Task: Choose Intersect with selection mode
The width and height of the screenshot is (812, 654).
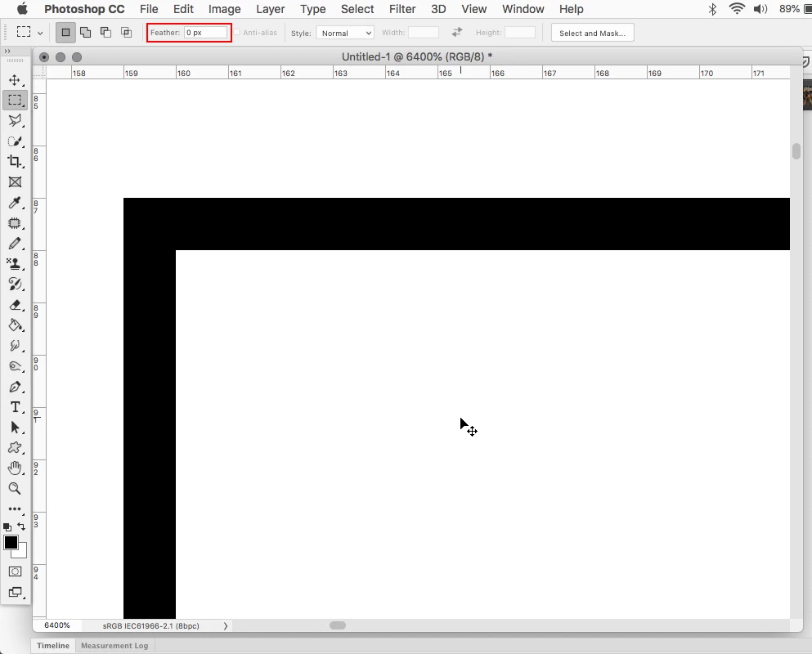Action: [127, 33]
